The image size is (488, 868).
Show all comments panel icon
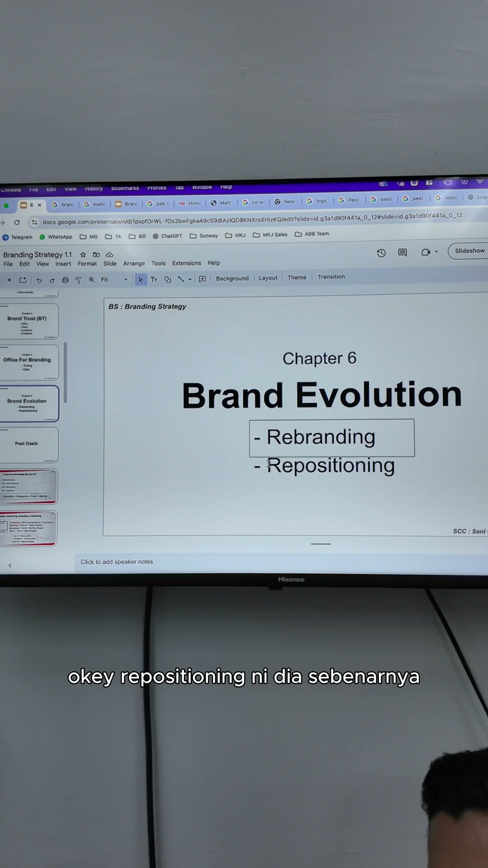(x=403, y=252)
